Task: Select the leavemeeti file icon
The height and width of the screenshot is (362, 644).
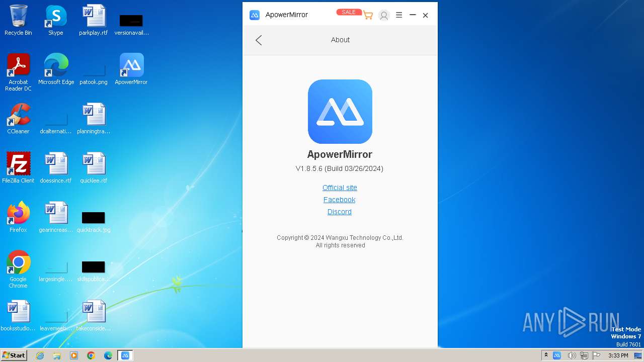Action: (56, 320)
